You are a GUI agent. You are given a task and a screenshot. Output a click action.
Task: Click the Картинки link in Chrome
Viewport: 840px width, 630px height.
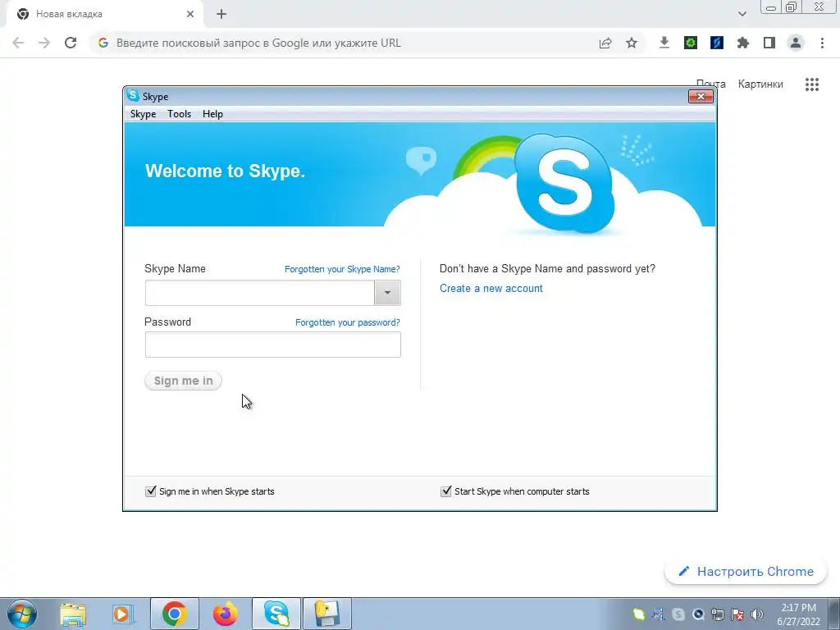[760, 84]
